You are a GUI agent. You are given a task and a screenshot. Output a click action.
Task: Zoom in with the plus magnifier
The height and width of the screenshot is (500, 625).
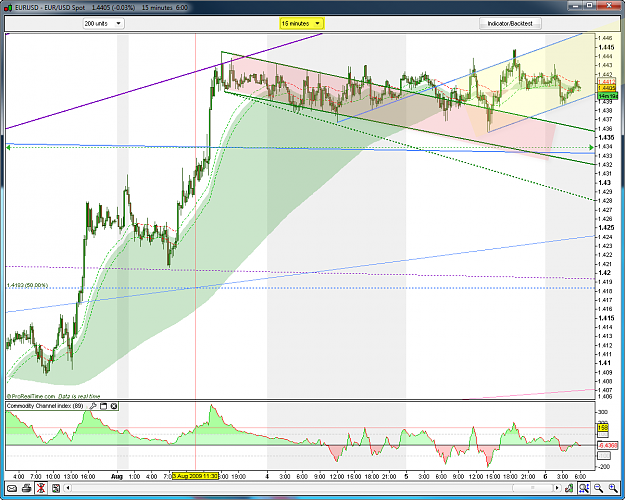coord(613,488)
